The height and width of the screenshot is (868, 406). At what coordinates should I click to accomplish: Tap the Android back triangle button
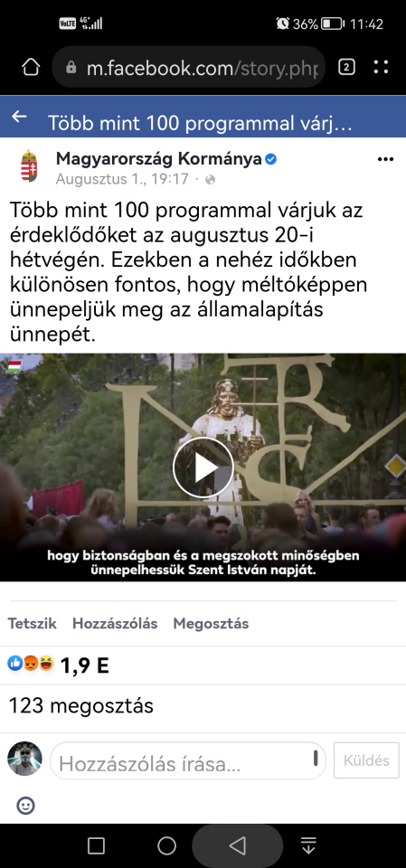(238, 845)
